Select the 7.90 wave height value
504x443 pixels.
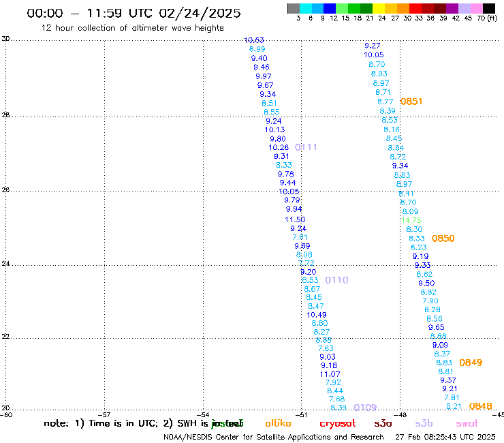coord(430,301)
